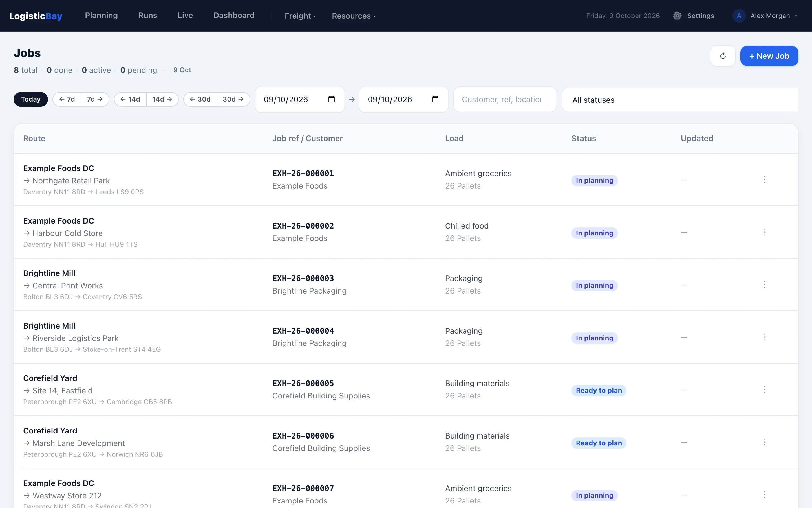Open row menu for EXH-26-000002

[764, 232]
